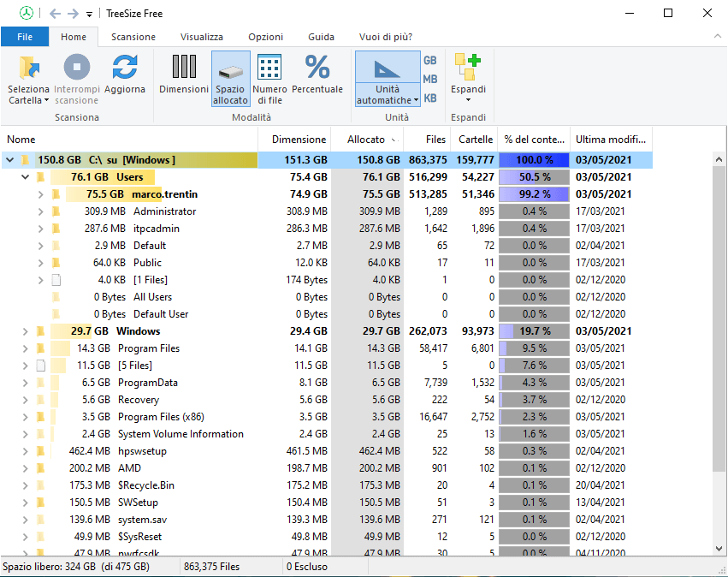This screenshot has height=577, width=728.
Task: Sort by the Cartelle column header
Action: (474, 140)
